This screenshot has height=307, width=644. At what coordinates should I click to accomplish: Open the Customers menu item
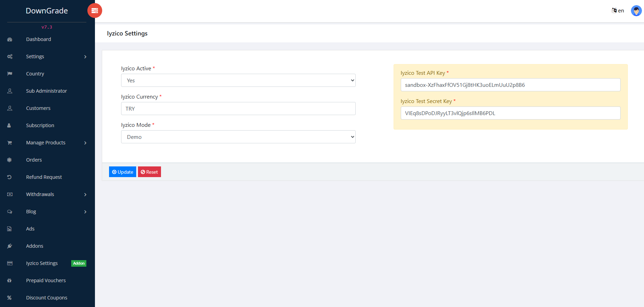38,108
